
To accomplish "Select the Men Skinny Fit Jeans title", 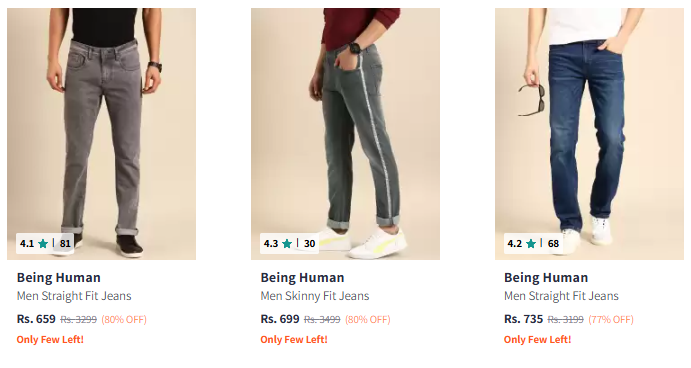I will tap(315, 296).
